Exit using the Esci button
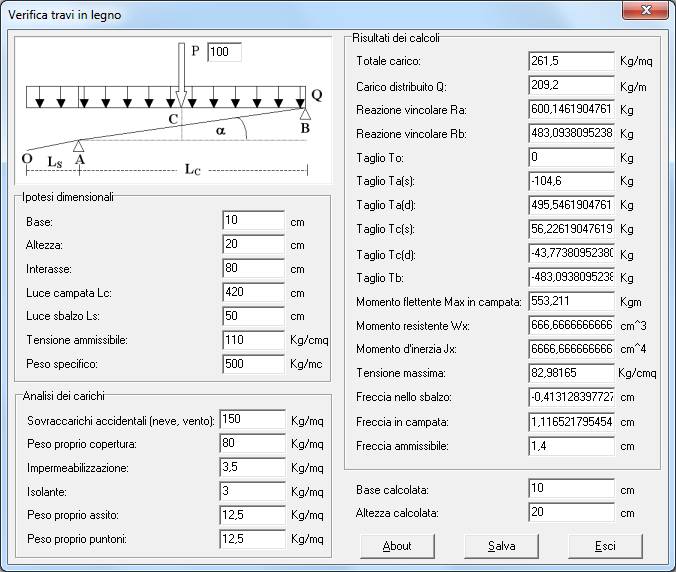This screenshot has height=572, width=676. pyautogui.click(x=605, y=546)
